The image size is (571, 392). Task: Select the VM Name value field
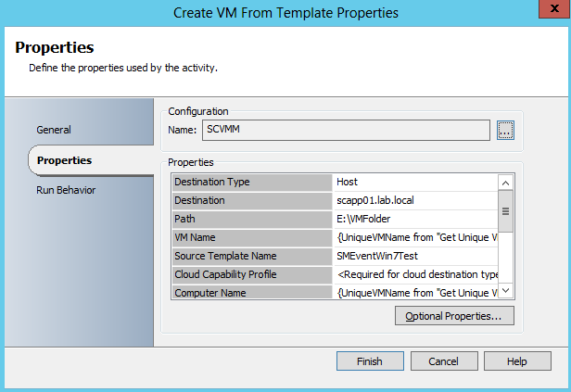pos(414,237)
